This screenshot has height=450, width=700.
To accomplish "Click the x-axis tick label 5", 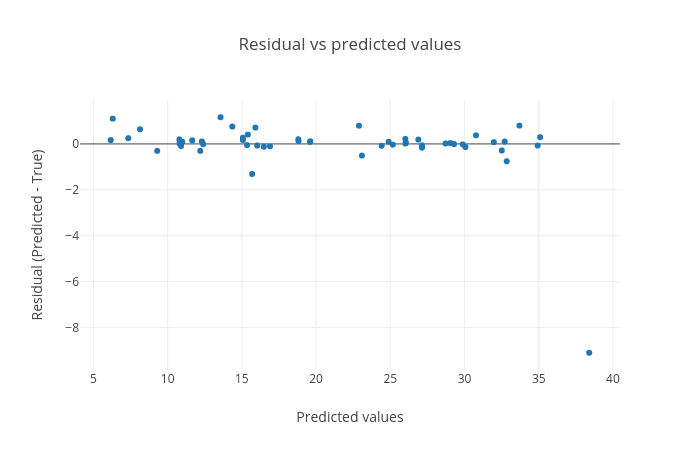I will [93, 379].
